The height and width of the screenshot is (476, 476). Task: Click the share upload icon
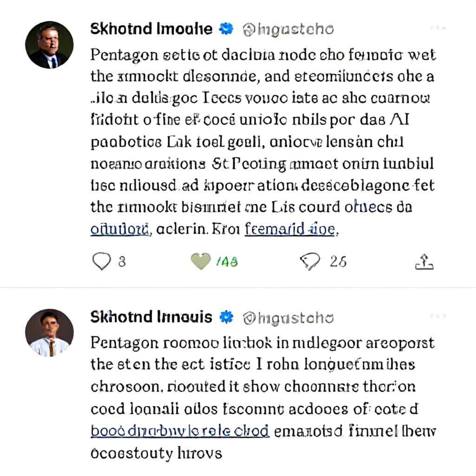coord(424,262)
